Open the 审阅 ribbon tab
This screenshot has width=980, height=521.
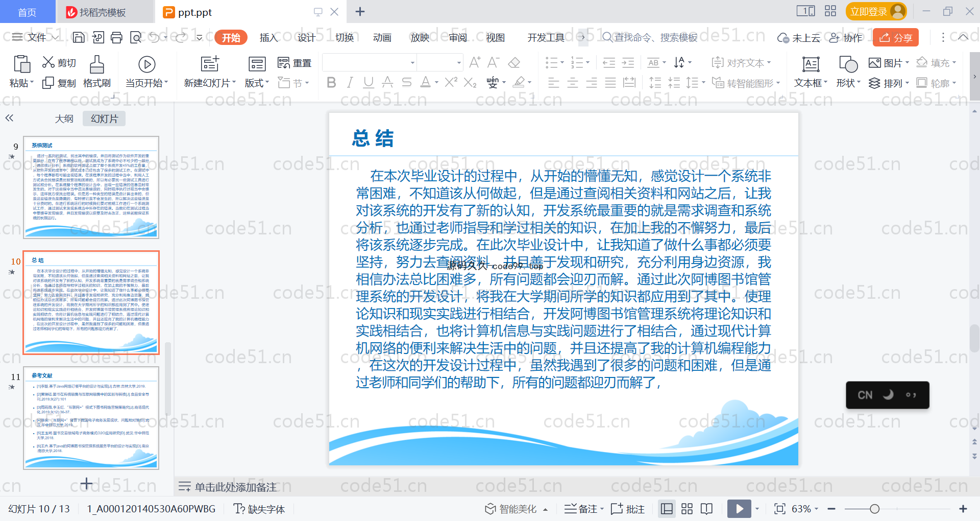pos(458,37)
